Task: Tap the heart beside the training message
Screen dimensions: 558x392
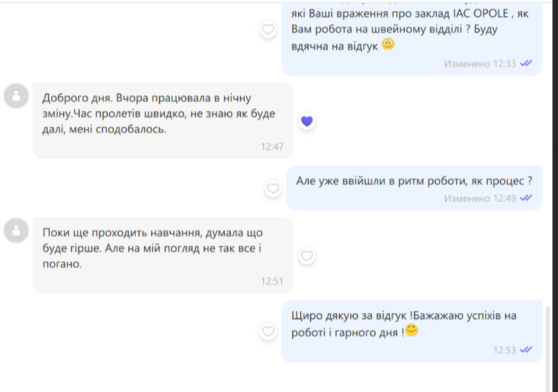Action: [x=306, y=256]
